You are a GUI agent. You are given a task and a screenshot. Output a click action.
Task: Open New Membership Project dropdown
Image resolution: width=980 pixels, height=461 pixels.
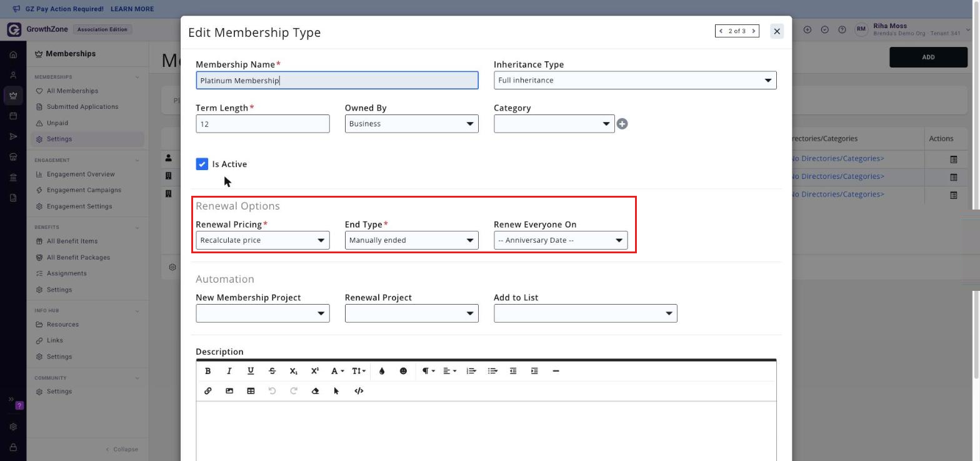pyautogui.click(x=262, y=313)
